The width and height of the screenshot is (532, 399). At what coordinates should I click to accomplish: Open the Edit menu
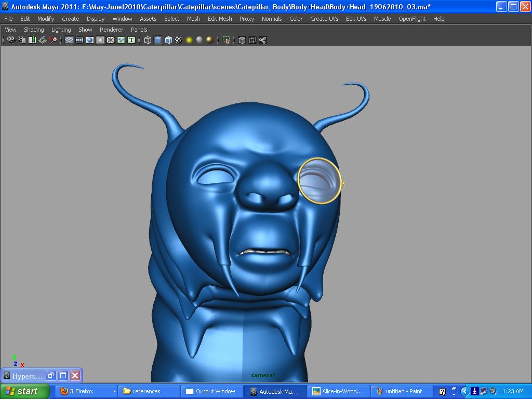point(25,19)
